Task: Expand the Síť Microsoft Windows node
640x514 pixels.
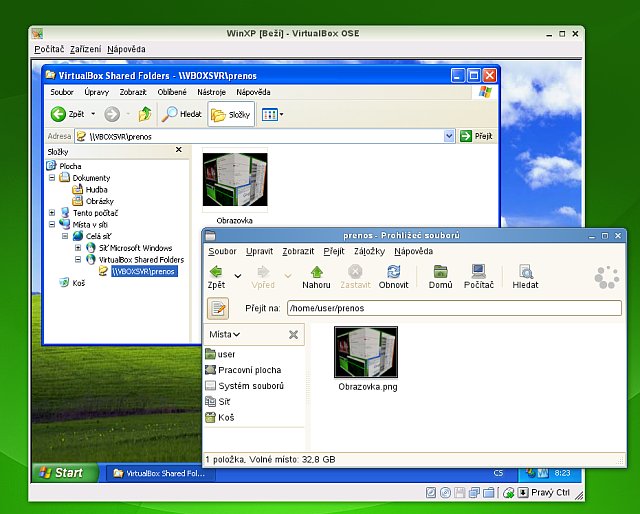Action: [x=78, y=248]
